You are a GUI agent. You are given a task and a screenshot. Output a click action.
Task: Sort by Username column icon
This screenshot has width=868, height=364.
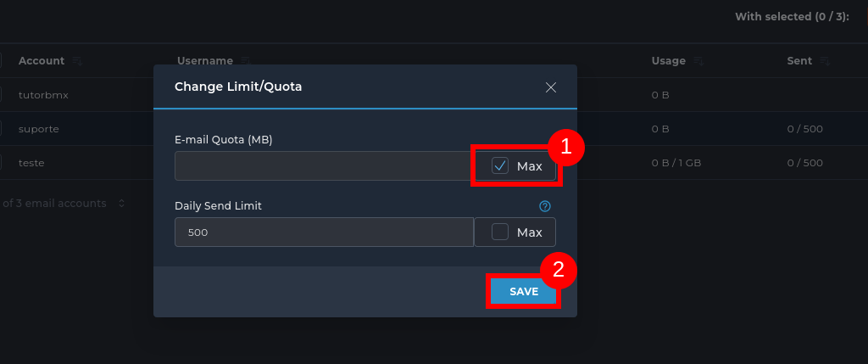(245, 61)
